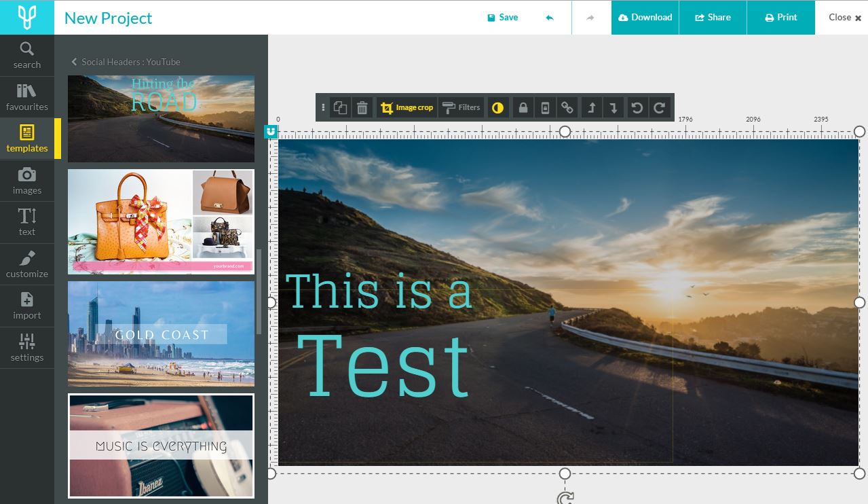
Task: Duplicate the selected image with copy icon
Action: click(x=340, y=107)
